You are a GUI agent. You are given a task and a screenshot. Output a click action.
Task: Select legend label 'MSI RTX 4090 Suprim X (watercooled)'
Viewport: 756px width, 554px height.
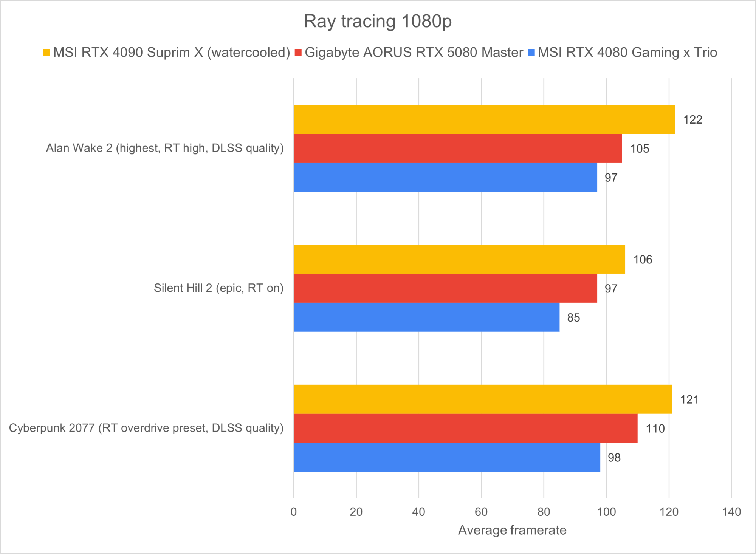[172, 53]
